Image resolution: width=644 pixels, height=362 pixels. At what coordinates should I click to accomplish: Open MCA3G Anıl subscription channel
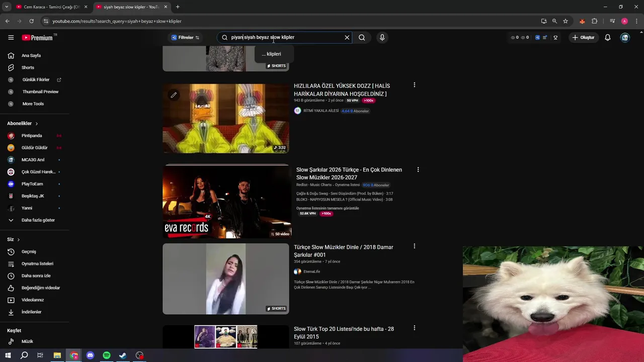click(34, 160)
